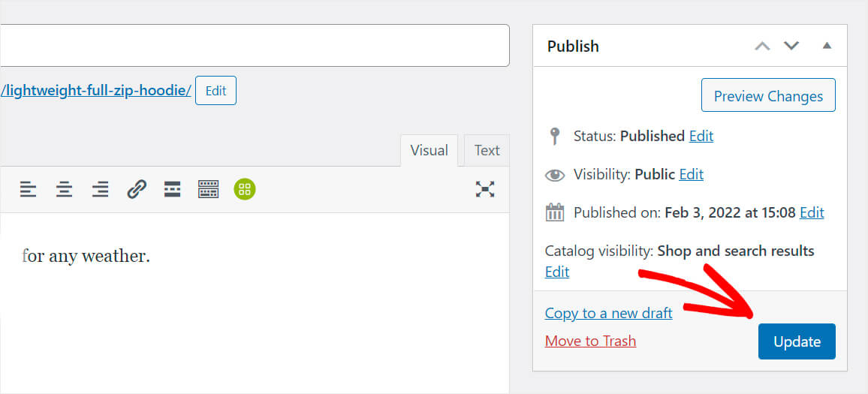868x394 pixels.
Task: Enable distraction-free fullscreen mode
Action: [485, 189]
